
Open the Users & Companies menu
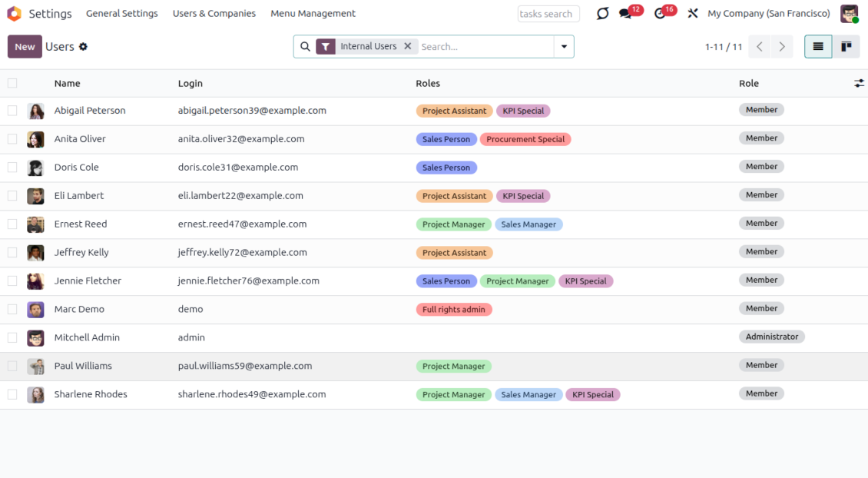(214, 14)
